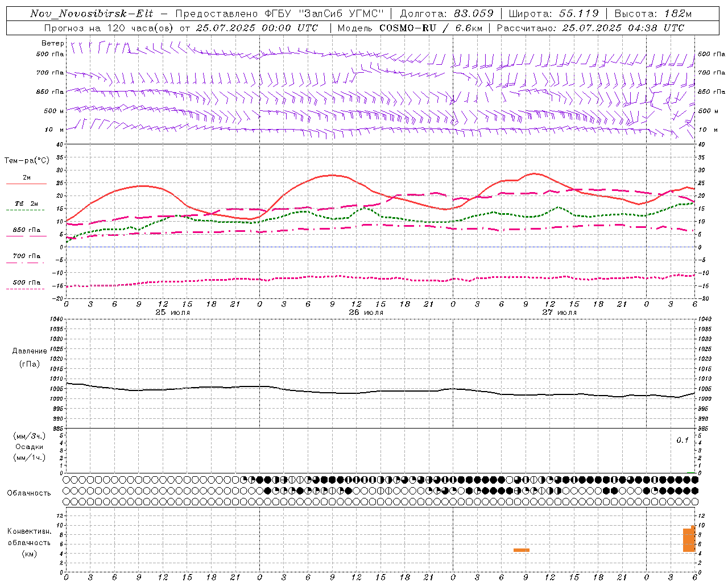This screenshot has height=582, width=728.
Task: Click the 25 июля date label
Action: 173,312
